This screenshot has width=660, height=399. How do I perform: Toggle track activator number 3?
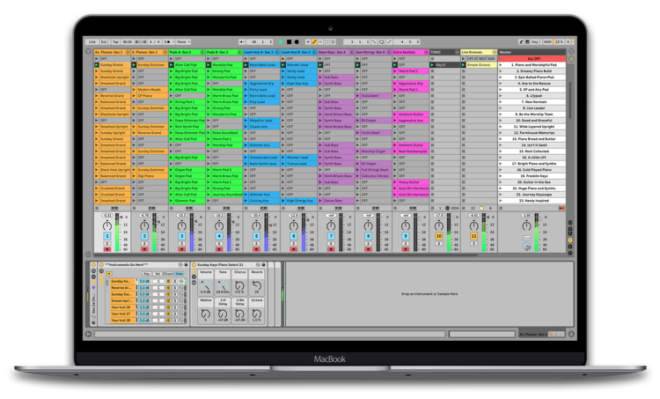click(x=182, y=237)
